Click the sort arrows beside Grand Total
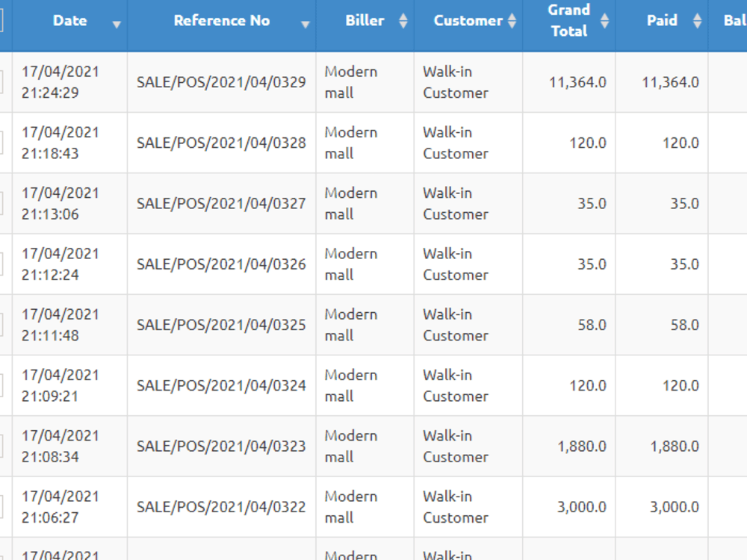This screenshot has width=747, height=560. 604,20
